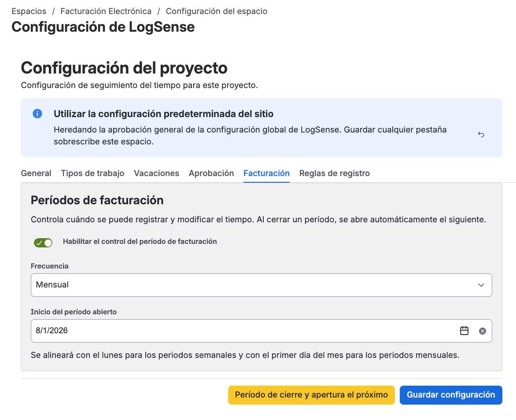Image resolution: width=516 pixels, height=420 pixels.
Task: Open the Frecuencia dropdown
Action: (261, 285)
